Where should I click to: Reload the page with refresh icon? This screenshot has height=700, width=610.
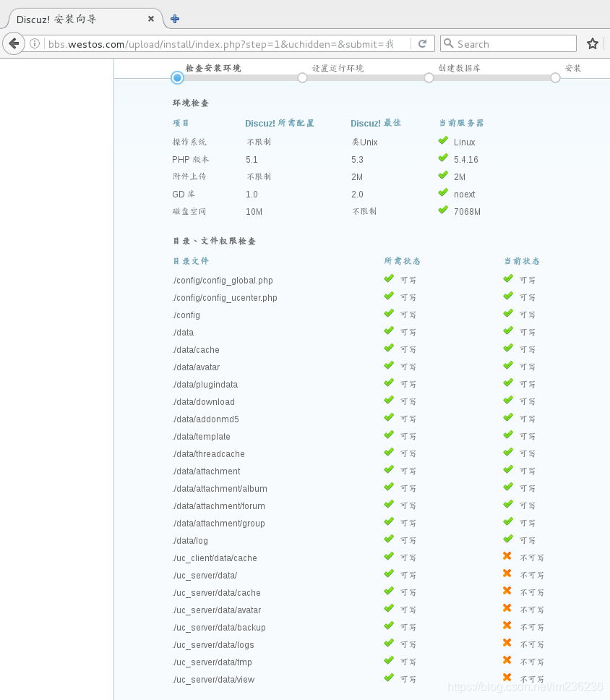pos(422,43)
